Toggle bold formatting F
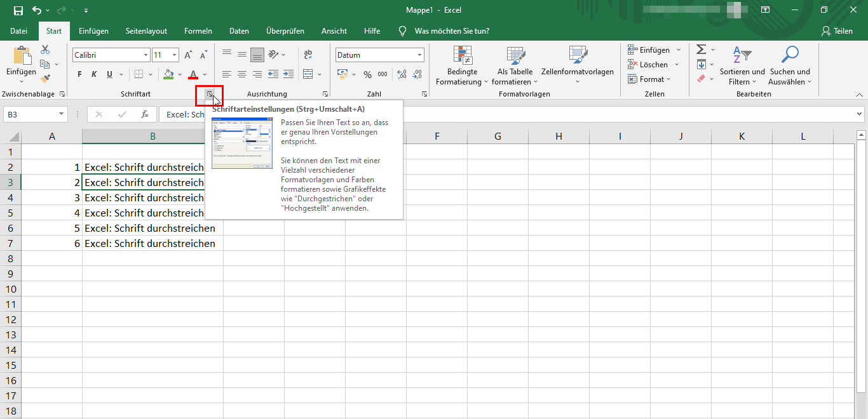Viewport: 868px width, 419px height. (79, 74)
